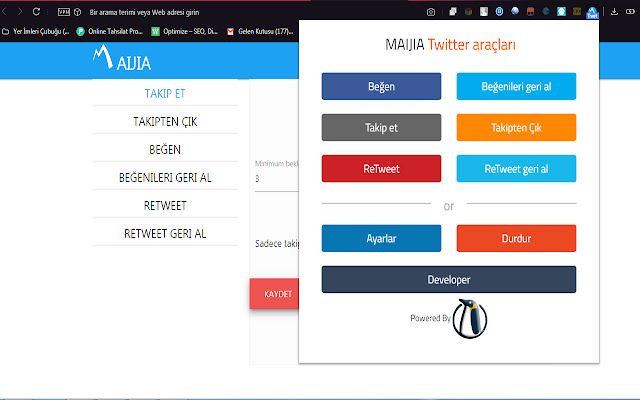Click the KAYDET save button

click(274, 294)
